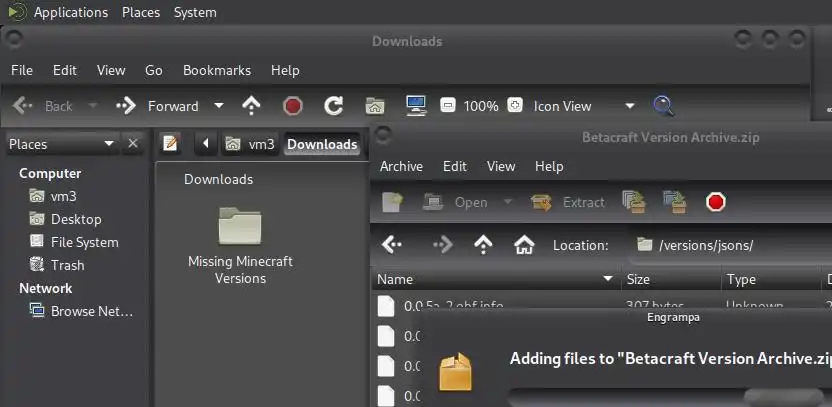Close the Places sidebar with X
The image size is (832, 407).
[133, 144]
